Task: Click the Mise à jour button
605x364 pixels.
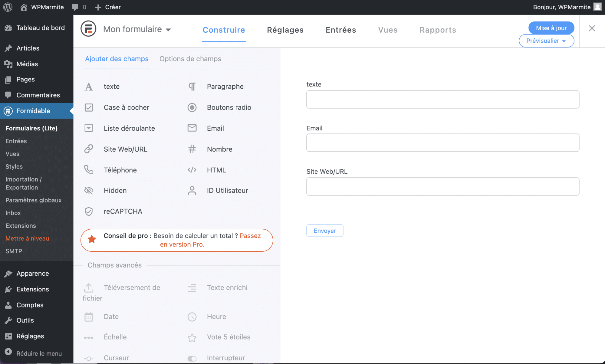Action: pyautogui.click(x=551, y=28)
